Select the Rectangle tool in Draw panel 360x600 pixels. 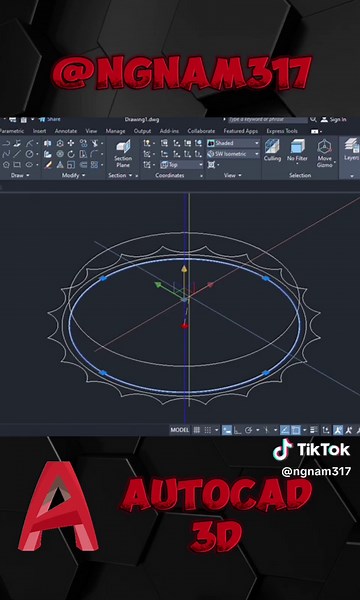pos(17,165)
